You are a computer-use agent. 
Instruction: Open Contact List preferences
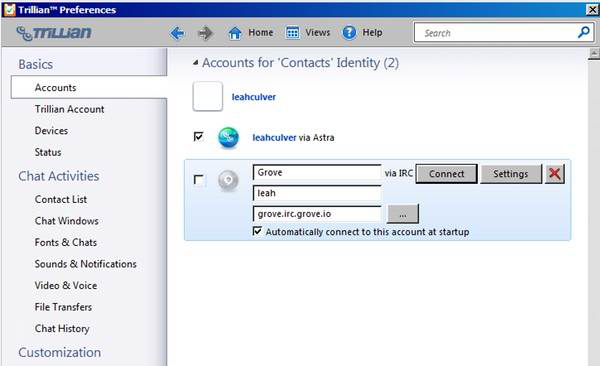click(60, 199)
